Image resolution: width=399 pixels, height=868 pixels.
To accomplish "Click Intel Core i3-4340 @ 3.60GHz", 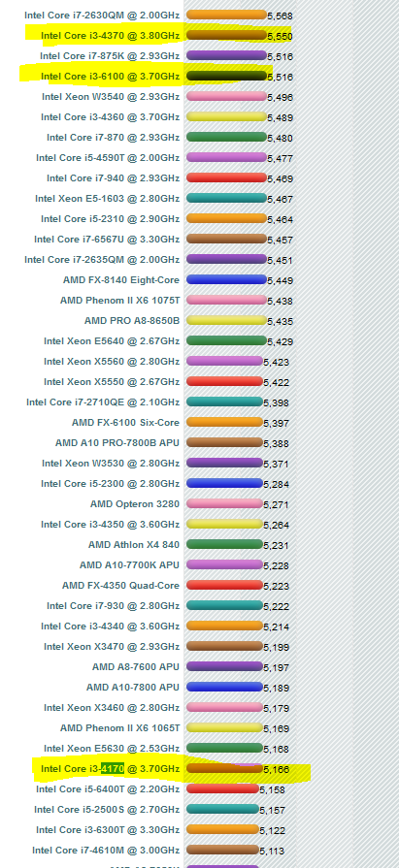I will 111,627.
